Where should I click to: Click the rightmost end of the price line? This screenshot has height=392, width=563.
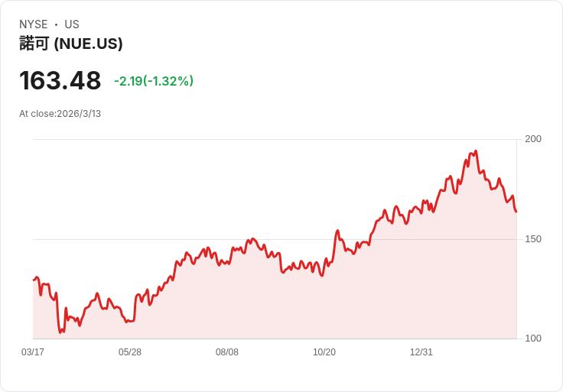[516, 212]
